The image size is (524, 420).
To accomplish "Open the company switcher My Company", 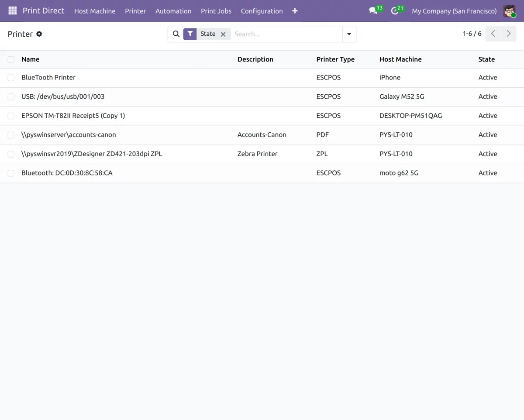I will click(454, 11).
